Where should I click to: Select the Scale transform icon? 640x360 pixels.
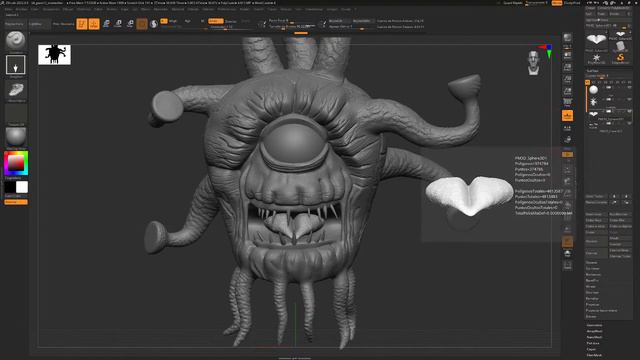(x=118, y=24)
